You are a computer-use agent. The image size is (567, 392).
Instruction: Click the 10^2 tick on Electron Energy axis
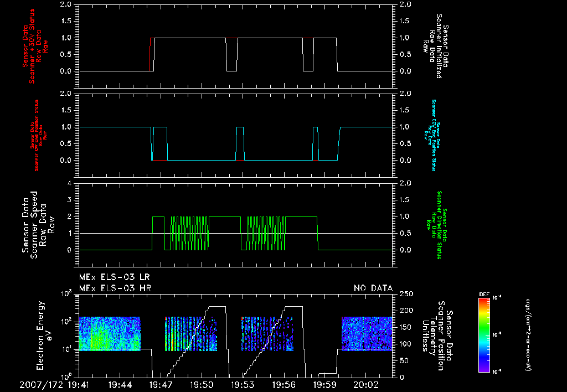click(66, 321)
